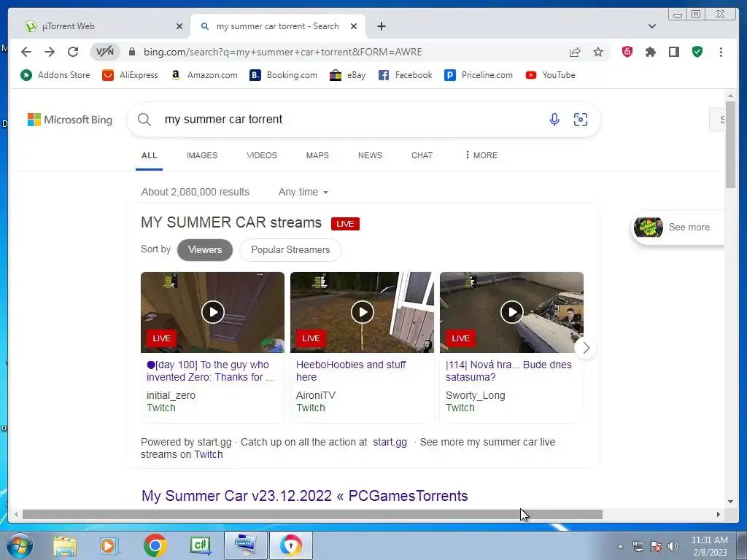Open '|114| Nová hra... Bude dnes satasuma?' link
This screenshot has width=747, height=560.
point(508,371)
